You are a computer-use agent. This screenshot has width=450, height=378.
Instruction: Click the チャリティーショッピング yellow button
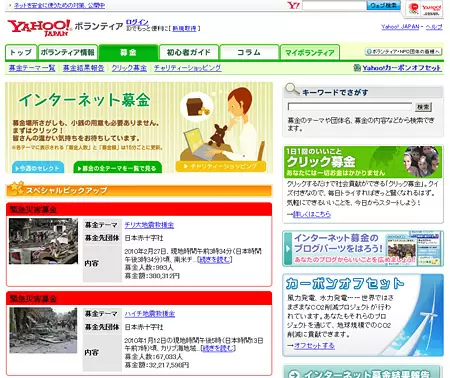[x=221, y=166]
